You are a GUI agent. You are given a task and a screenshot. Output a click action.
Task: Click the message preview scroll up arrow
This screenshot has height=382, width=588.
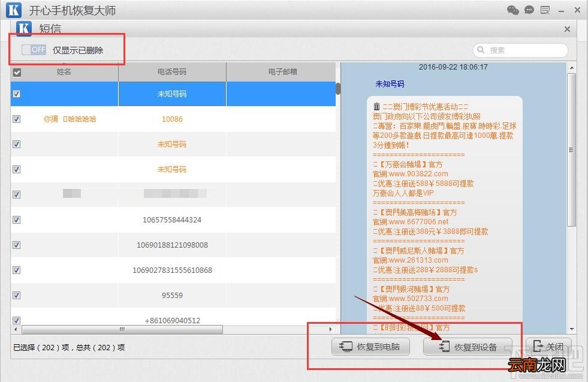571,68
